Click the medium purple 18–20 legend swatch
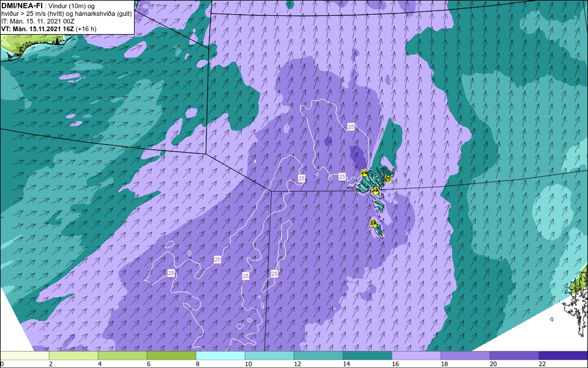Viewport: 588px width, 368px height. coord(465,356)
